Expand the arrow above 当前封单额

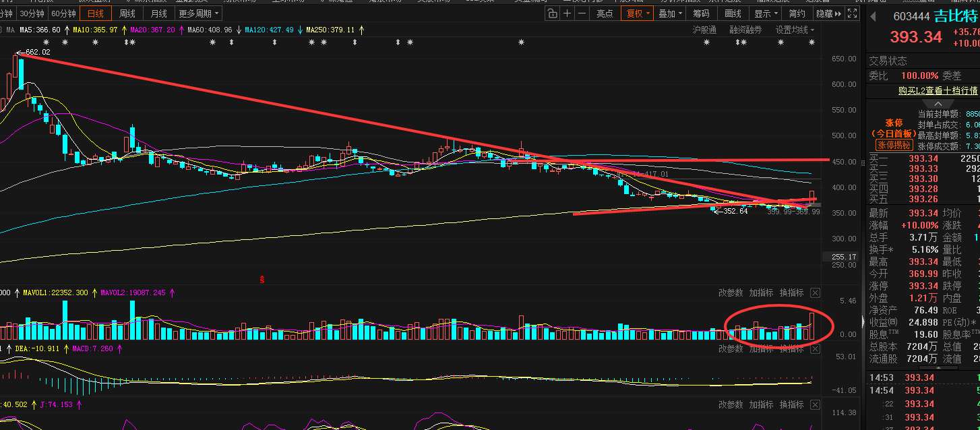point(939,104)
